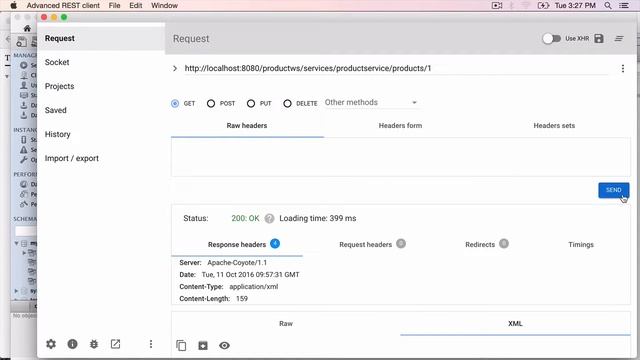This screenshot has height=360, width=640.
Task: Click the Response headers count badge
Action: 275,244
